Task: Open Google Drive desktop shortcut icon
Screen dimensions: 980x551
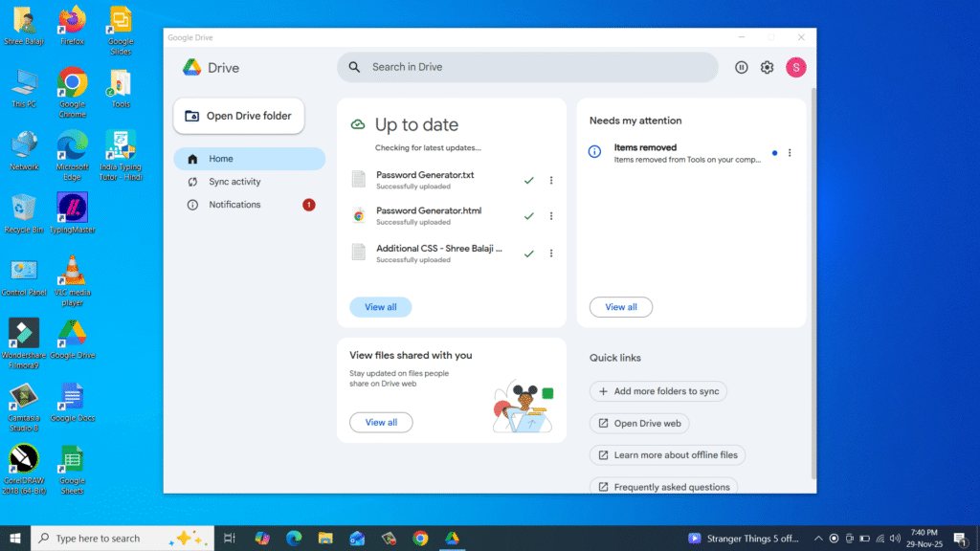Action: click(x=73, y=333)
